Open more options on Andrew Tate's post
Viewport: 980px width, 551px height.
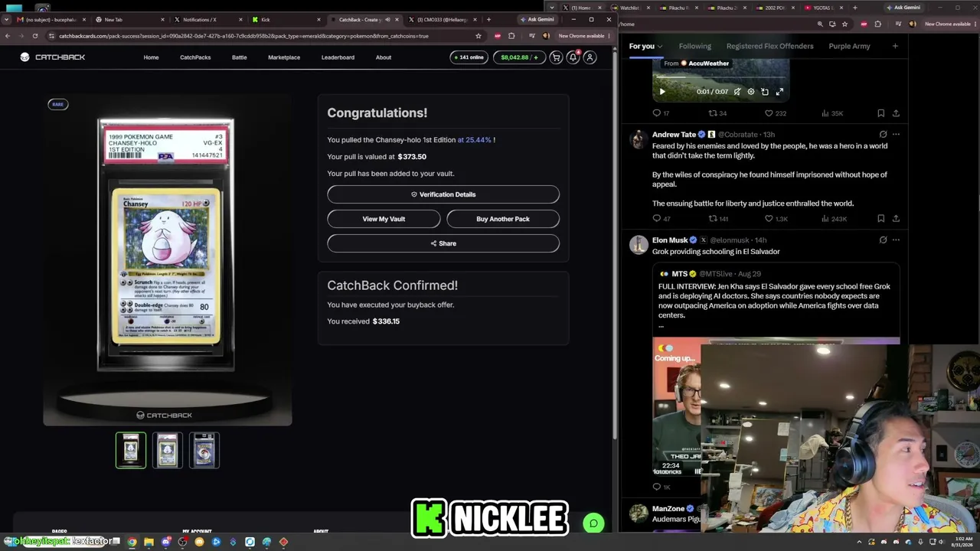[896, 135]
